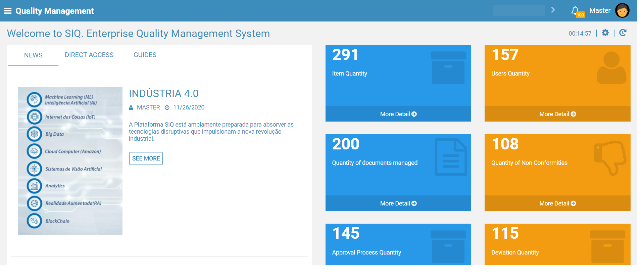Open More Detail for Non Conformities

click(557, 203)
